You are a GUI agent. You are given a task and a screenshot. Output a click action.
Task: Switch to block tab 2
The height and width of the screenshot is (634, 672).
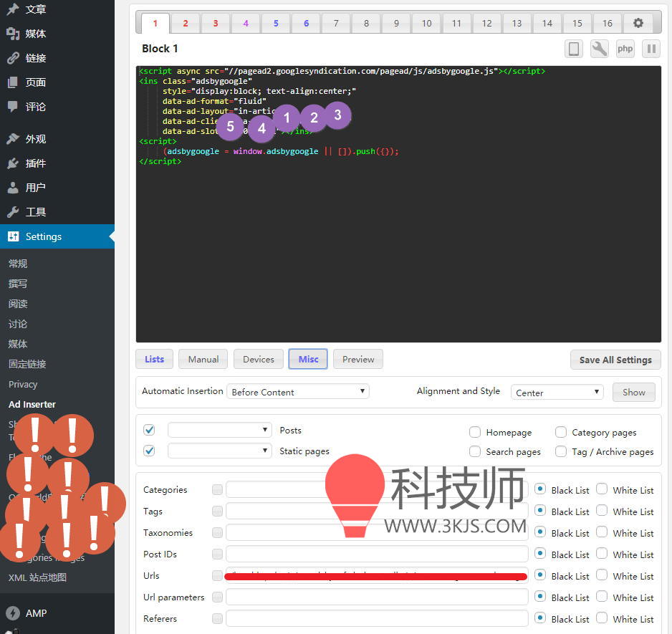click(186, 23)
